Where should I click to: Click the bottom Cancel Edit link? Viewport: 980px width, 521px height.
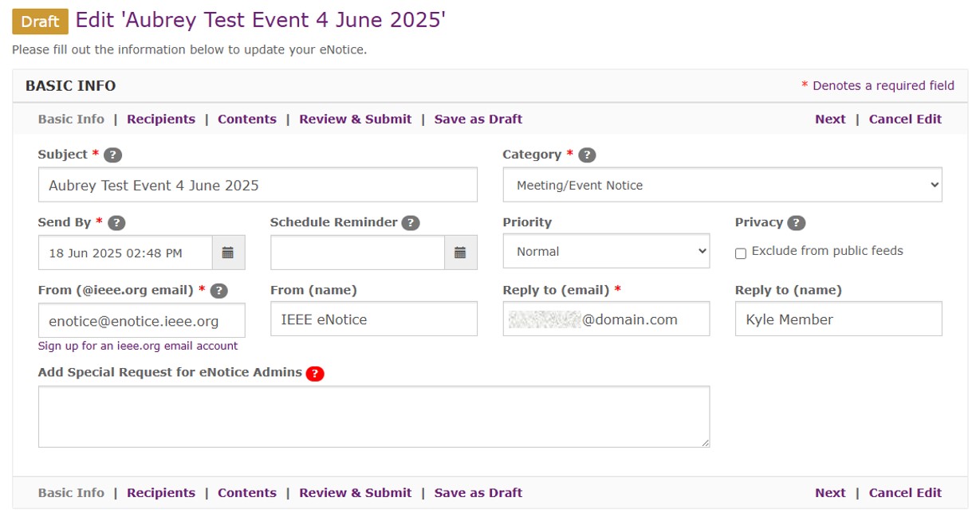(905, 492)
